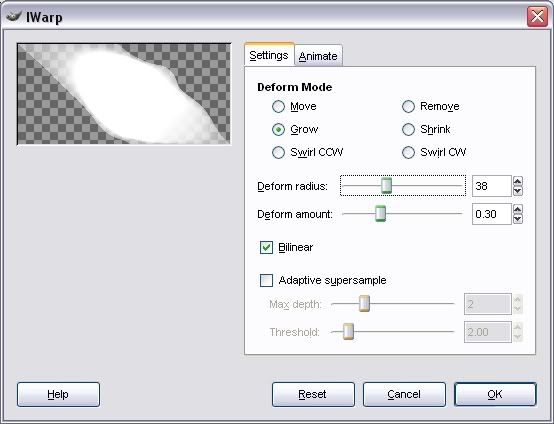Close the IWarp dialog window
Screen dimensions: 554x424
(x=537, y=16)
